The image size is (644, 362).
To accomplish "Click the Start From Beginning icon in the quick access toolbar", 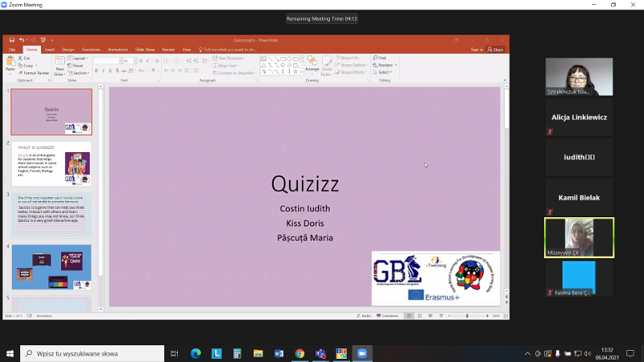I will coord(43,39).
